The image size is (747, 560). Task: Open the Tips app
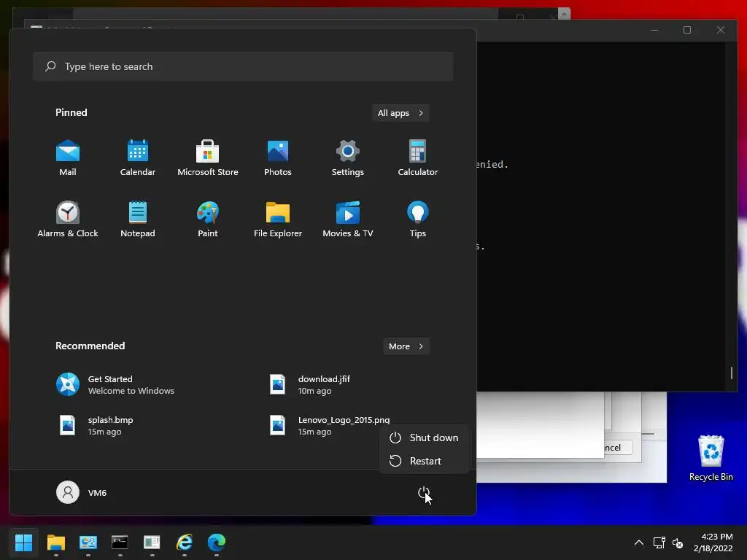[418, 219]
